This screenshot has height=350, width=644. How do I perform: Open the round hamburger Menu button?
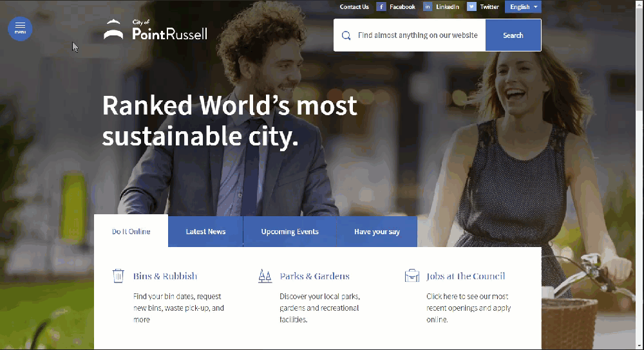pos(20,28)
